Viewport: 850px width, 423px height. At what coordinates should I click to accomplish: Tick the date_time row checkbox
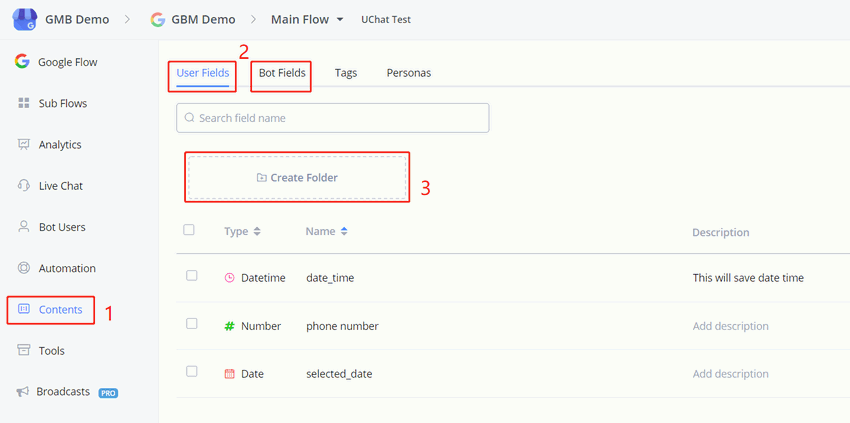(x=192, y=276)
